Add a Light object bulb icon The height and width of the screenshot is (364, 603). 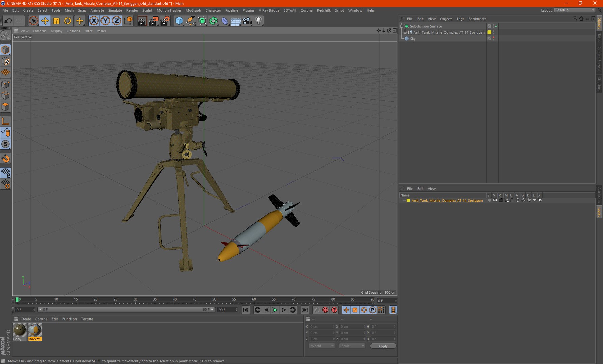click(259, 21)
